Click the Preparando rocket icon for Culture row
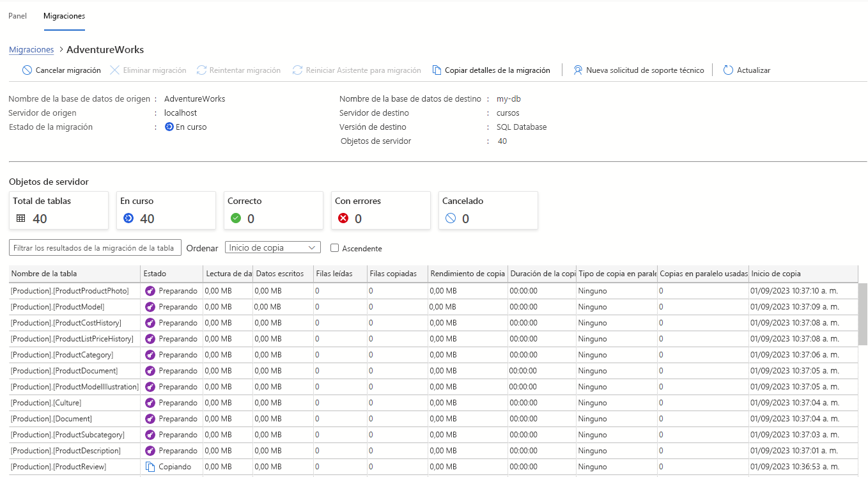The image size is (868, 477). point(150,403)
